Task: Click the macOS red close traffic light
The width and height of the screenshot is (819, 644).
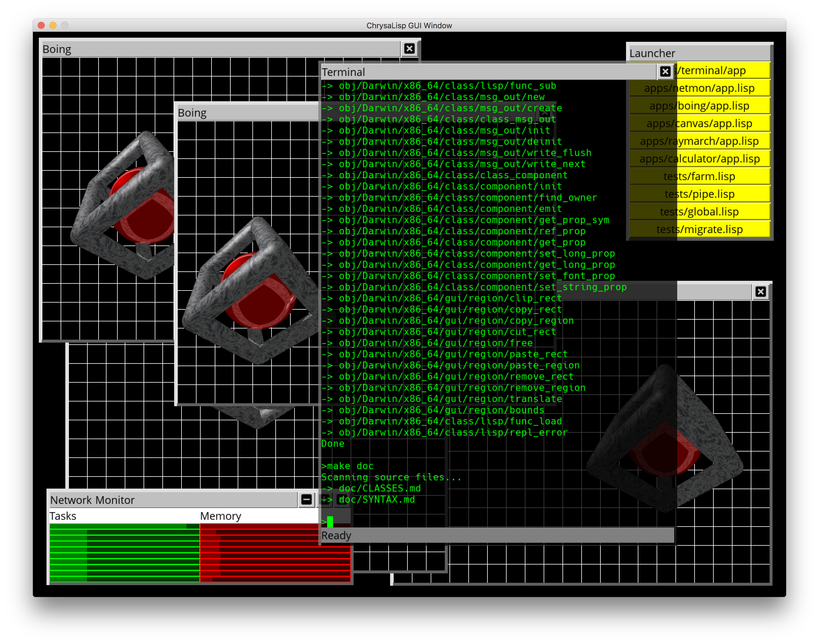Action: (x=41, y=25)
